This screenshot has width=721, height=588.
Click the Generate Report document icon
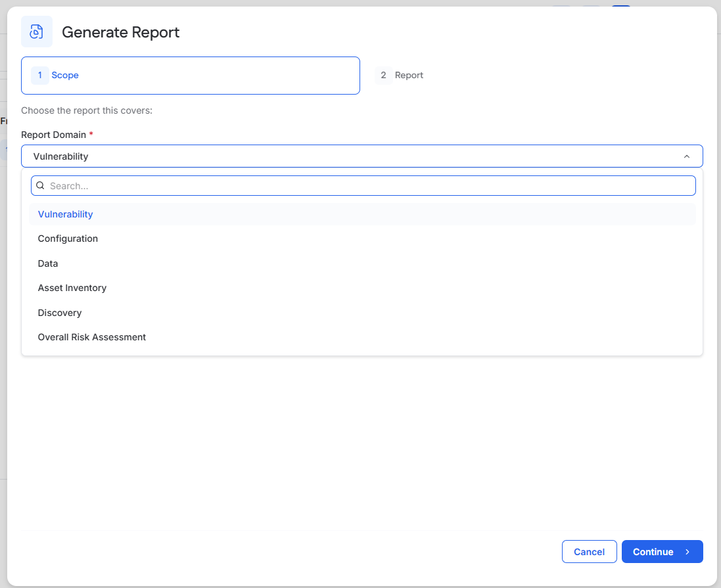pyautogui.click(x=37, y=32)
